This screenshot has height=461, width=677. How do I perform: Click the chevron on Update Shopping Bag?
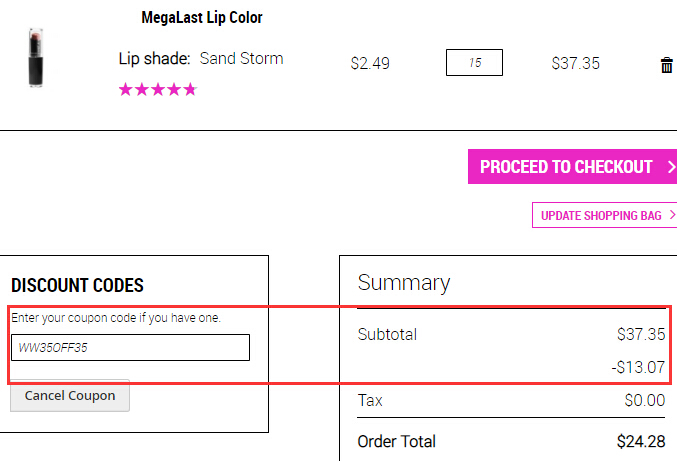tap(672, 215)
